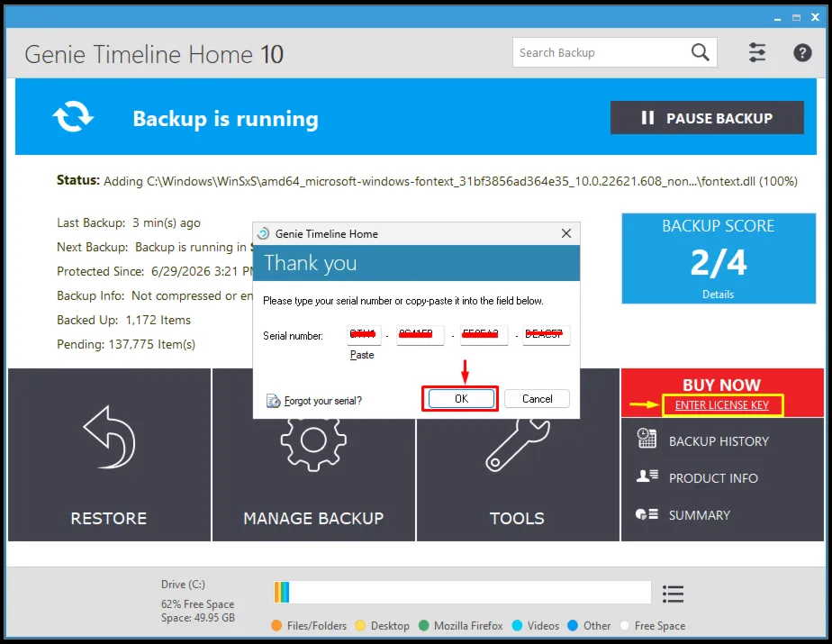The height and width of the screenshot is (644, 832).
Task: Click the Summary pie chart icon
Action: click(x=647, y=514)
